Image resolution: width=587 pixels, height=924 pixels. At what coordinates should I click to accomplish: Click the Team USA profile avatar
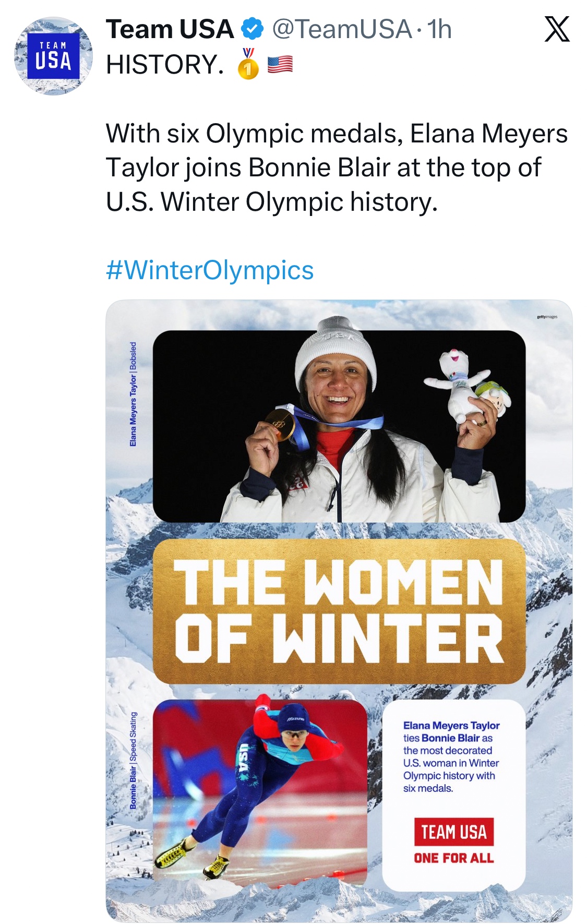(x=53, y=56)
